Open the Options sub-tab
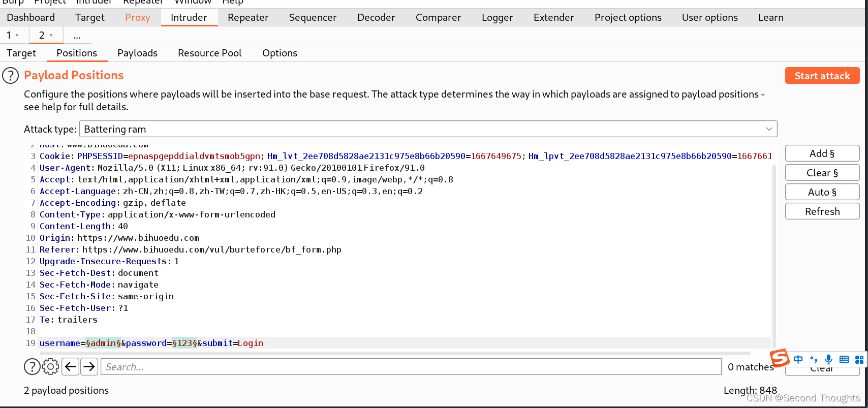The width and height of the screenshot is (868, 408). coord(280,53)
